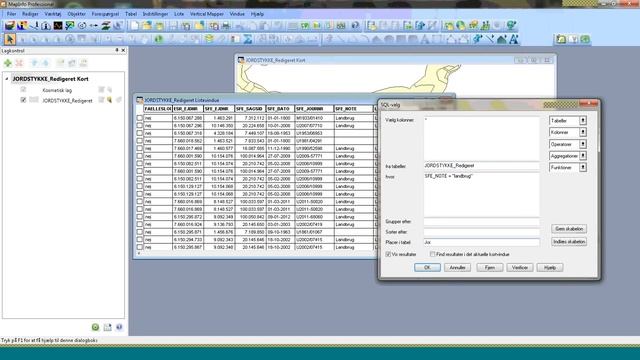This screenshot has height=360, width=640.
Task: Open the Tabeller dropdown in SQL dialog
Action: pyautogui.click(x=568, y=121)
